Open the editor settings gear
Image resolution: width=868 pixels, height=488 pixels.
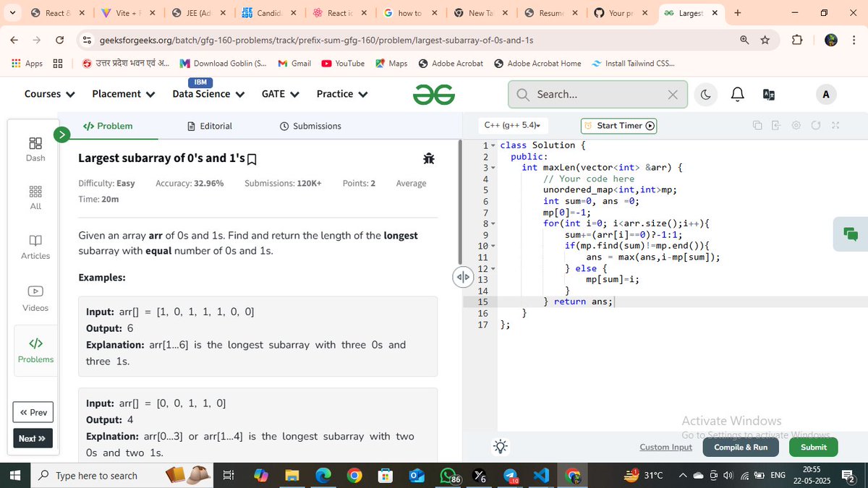pos(796,126)
